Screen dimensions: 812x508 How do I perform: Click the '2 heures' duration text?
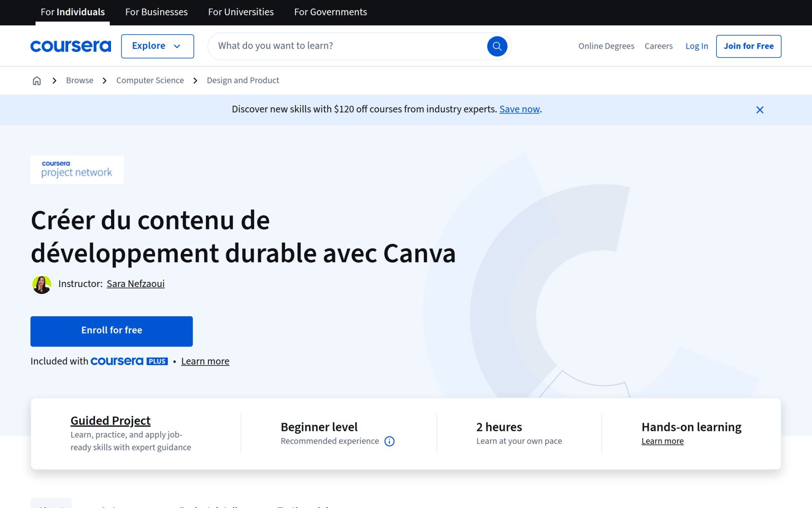click(499, 427)
